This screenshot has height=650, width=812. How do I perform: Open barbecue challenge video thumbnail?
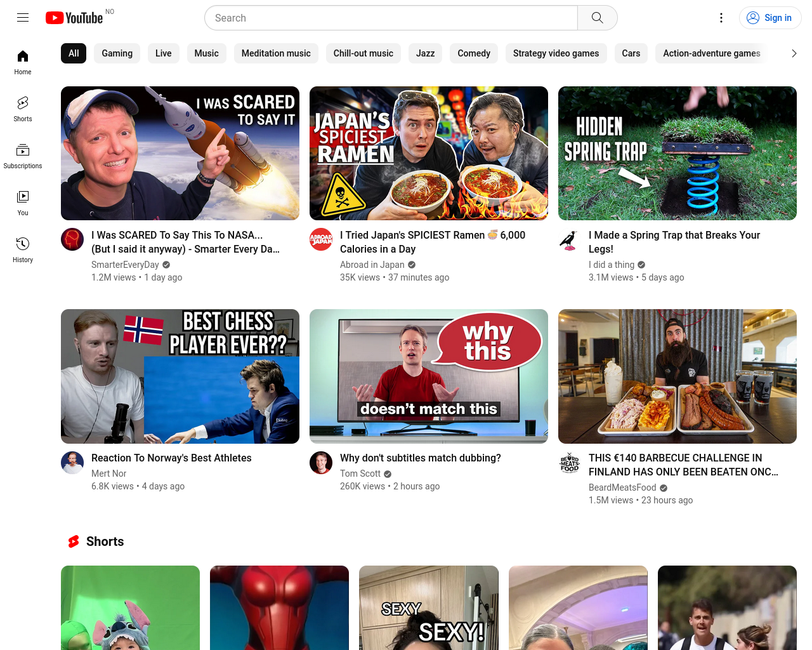tap(678, 376)
